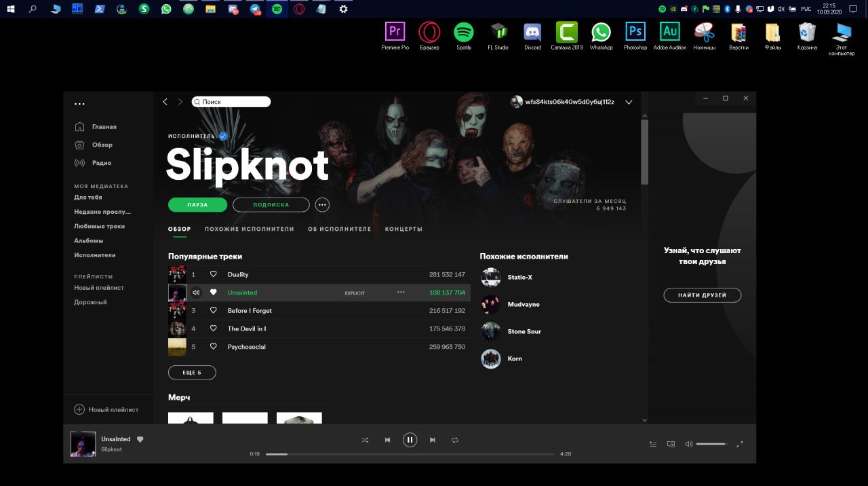Open Для тебя in library
This screenshot has width=868, height=486.
88,198
